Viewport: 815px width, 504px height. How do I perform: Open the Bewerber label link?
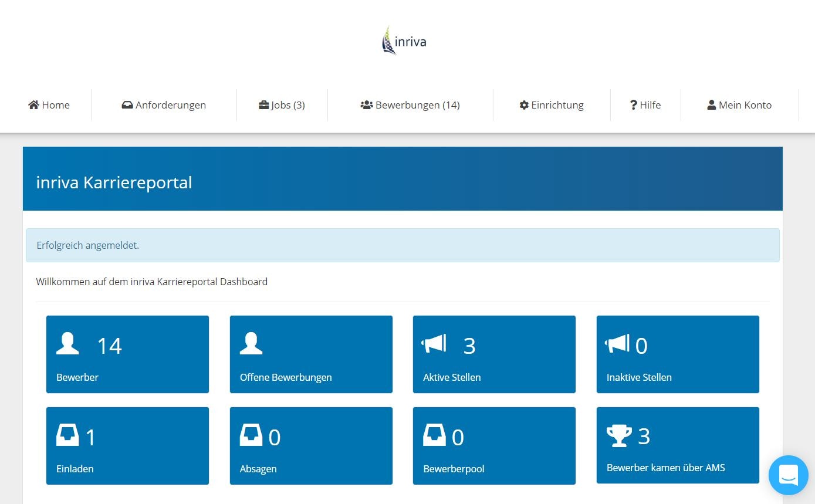[x=77, y=377]
